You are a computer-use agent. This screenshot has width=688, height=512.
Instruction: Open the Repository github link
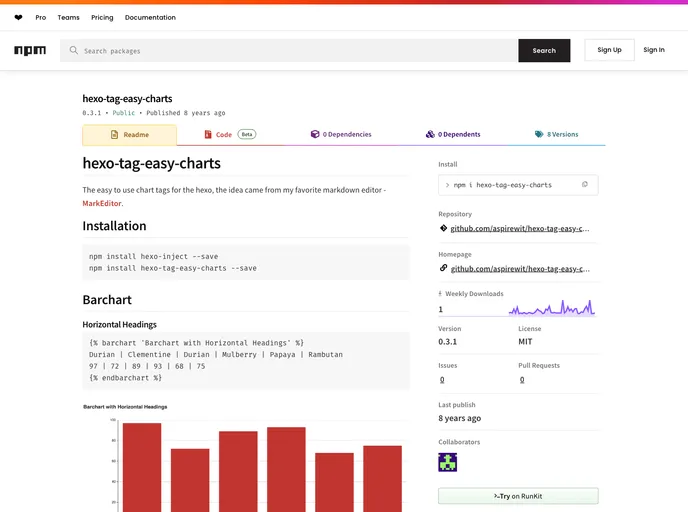coord(520,229)
